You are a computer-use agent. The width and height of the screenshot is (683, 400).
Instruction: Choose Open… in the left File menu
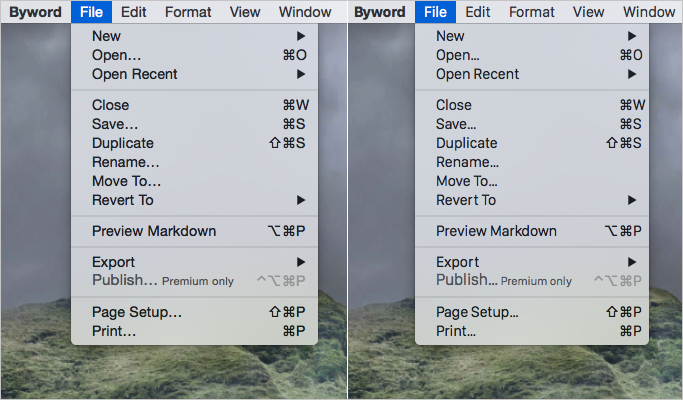tap(194, 55)
